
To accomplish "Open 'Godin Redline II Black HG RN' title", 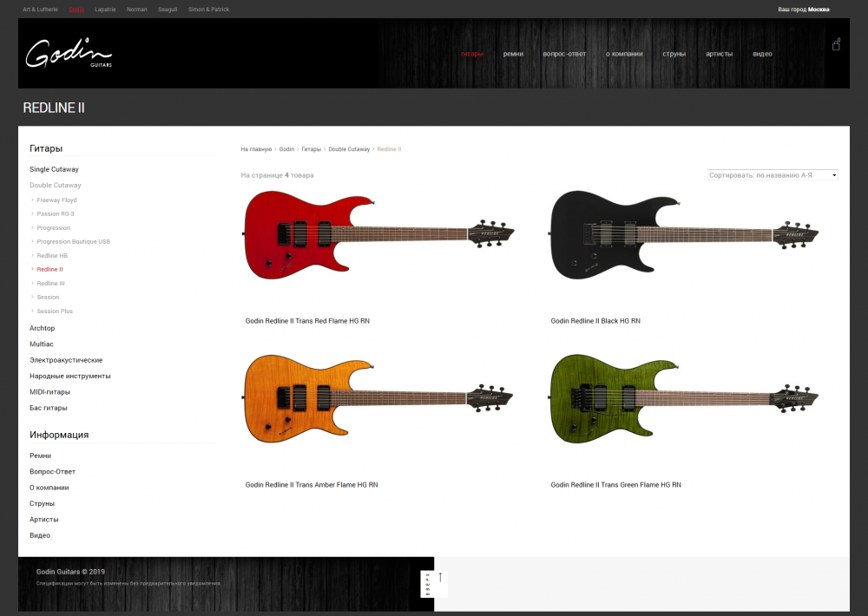I will [595, 321].
